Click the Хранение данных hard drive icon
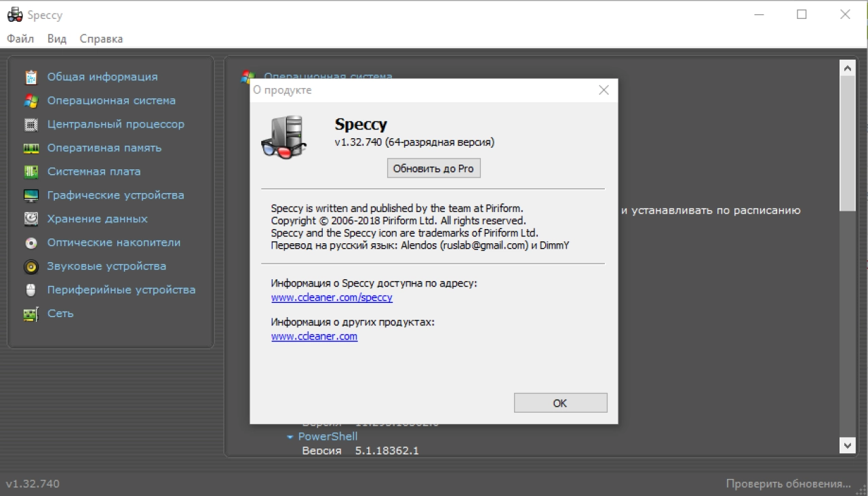Screen dimensions: 868x496 click(x=31, y=220)
